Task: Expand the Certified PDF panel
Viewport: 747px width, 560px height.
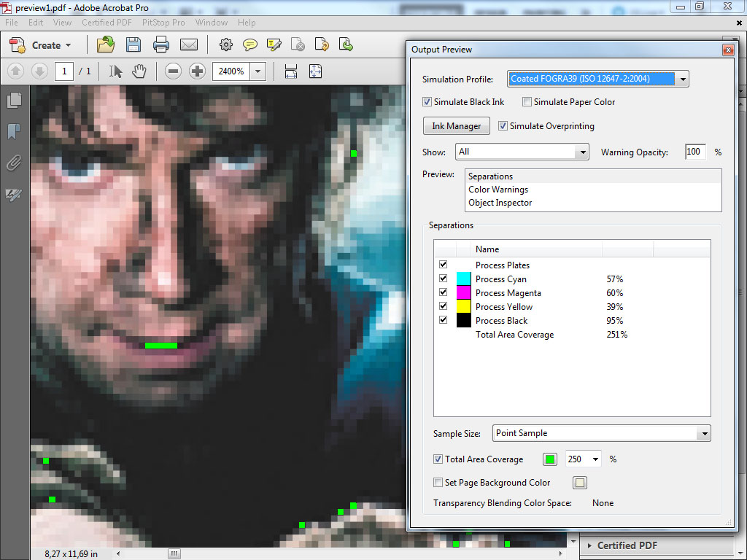Action: coord(589,545)
